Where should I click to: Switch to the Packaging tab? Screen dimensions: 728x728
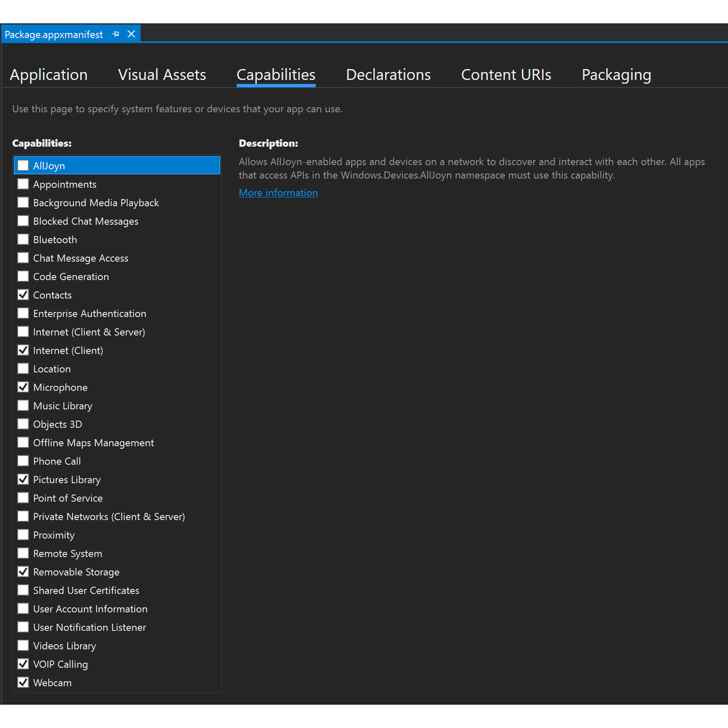616,75
